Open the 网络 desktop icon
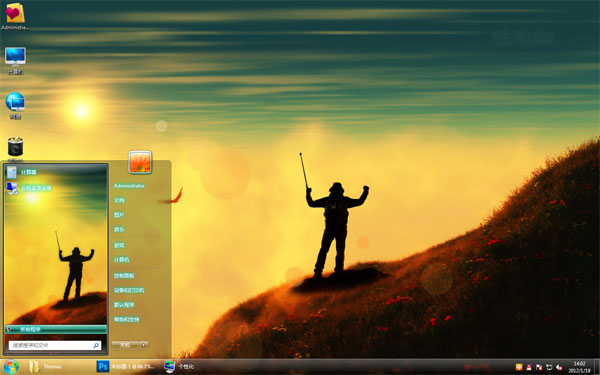The image size is (600, 375). point(15,106)
